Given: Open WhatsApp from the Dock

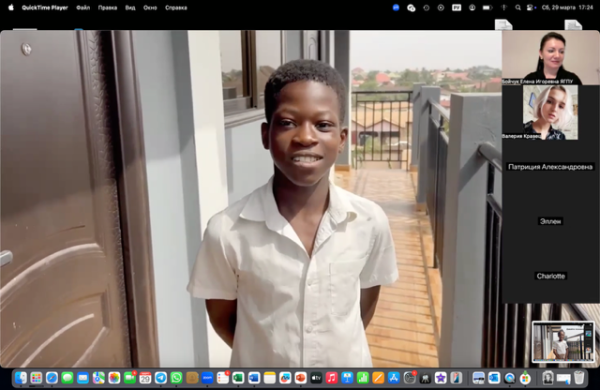Looking at the screenshot, I should click(x=176, y=378).
